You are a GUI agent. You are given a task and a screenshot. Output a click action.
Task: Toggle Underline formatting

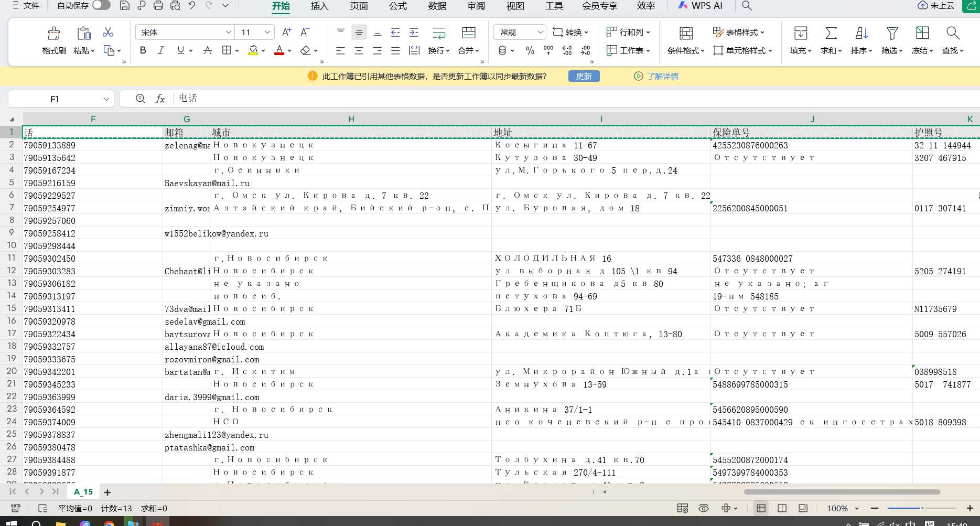coord(181,50)
